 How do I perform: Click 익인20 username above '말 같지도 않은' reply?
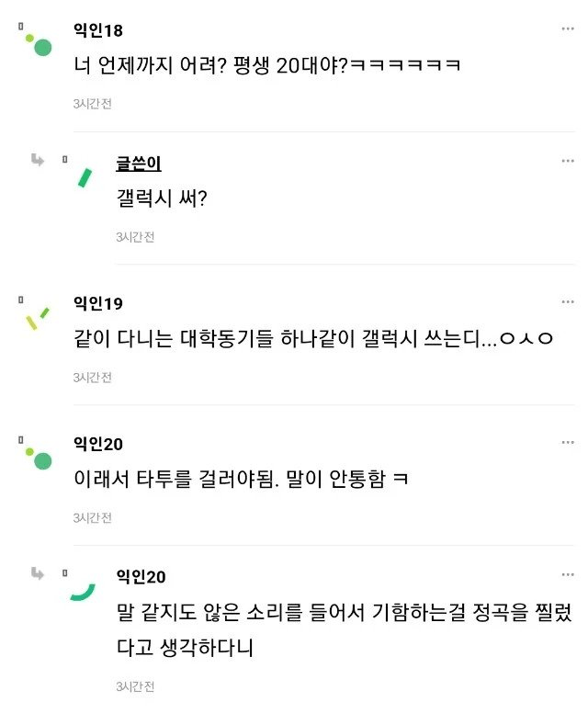(141, 577)
